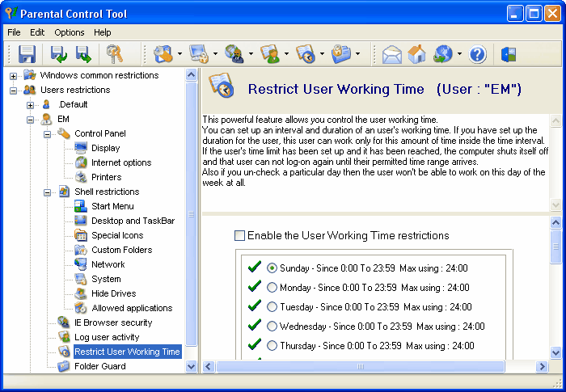Select Restrict User Working Time tree item
566x392 pixels.
(x=127, y=352)
